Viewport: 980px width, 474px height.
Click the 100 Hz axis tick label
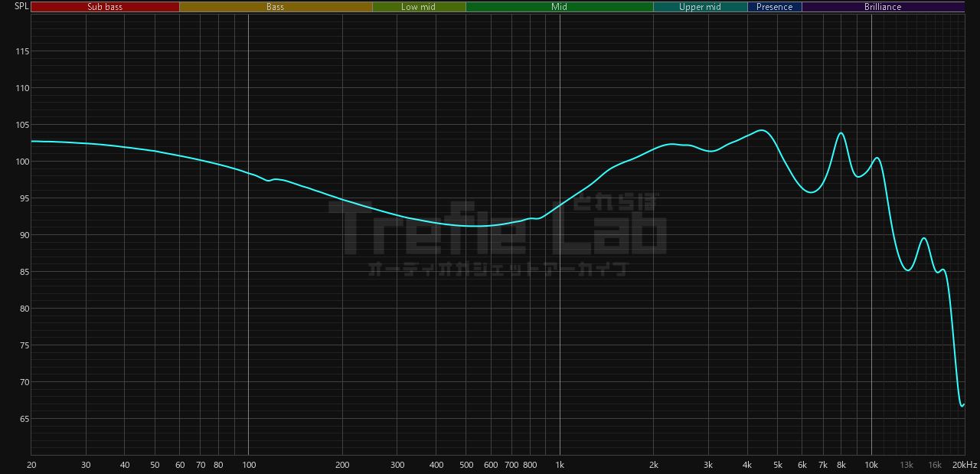[248, 465]
